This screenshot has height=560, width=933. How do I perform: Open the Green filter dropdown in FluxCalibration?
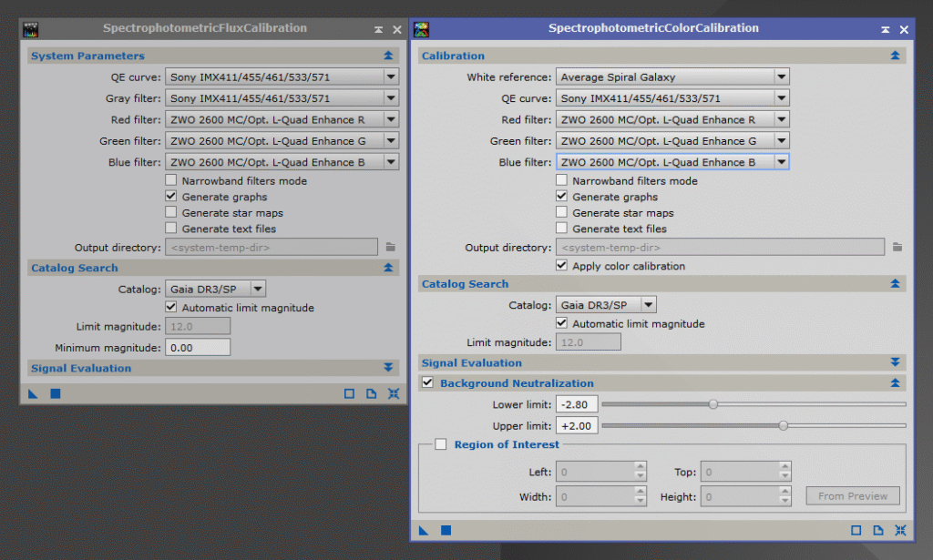tap(282, 141)
